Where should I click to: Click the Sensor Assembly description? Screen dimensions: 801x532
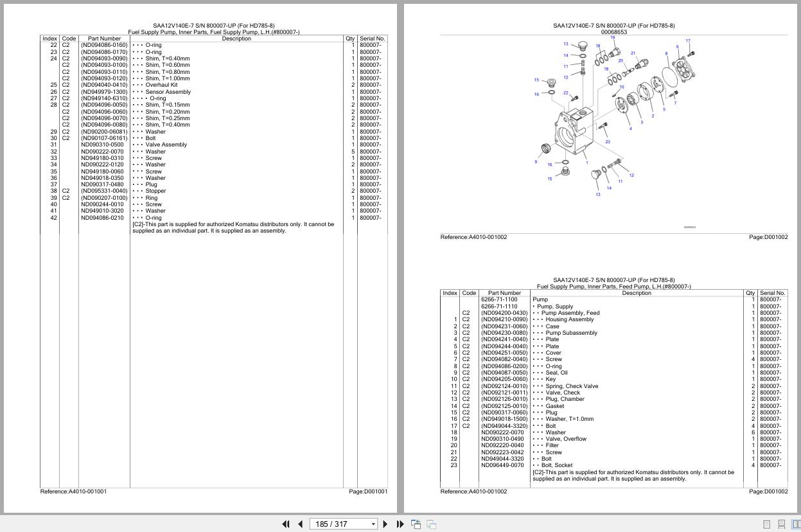click(x=168, y=92)
